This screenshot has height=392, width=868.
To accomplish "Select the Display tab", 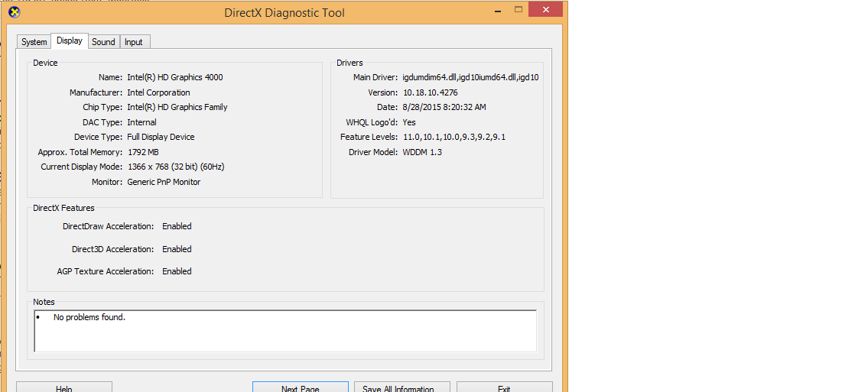I will tap(70, 41).
